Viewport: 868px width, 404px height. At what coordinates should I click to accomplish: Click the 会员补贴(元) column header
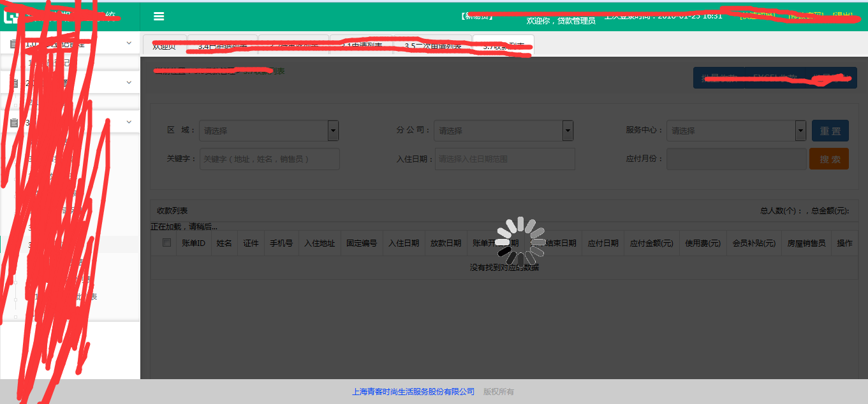pyautogui.click(x=754, y=243)
